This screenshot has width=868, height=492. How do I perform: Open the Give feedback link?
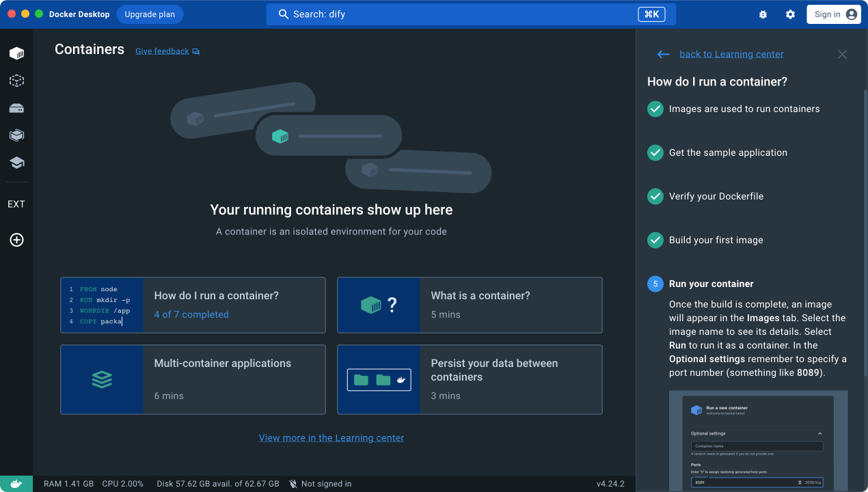pos(162,51)
